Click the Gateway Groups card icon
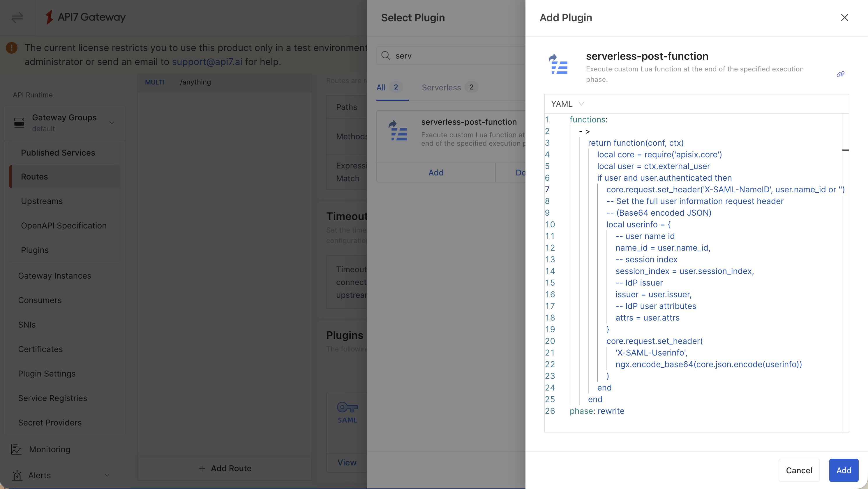This screenshot has width=868, height=489. (19, 122)
